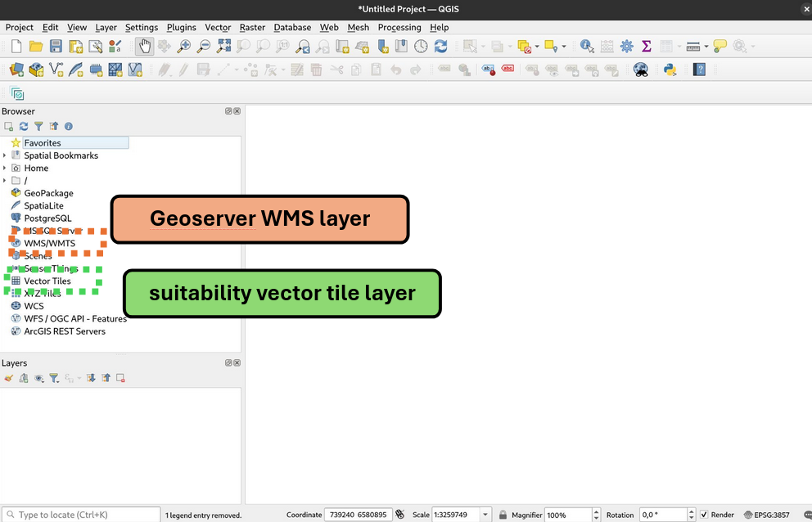812x522 pixels.
Task: Select the Pan Map hand tool
Action: tap(145, 47)
